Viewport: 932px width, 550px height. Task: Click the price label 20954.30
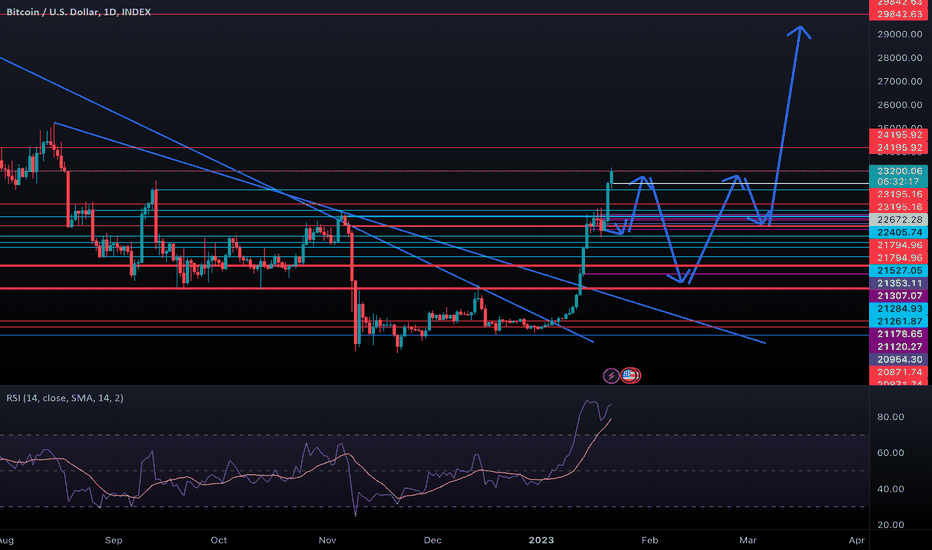(899, 359)
